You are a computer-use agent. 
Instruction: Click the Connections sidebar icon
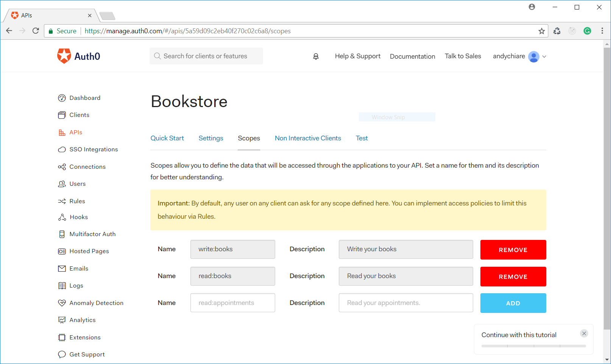click(x=62, y=167)
